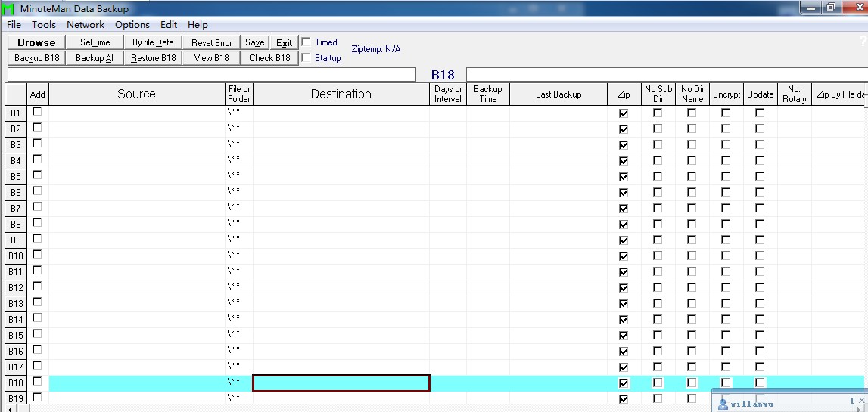
Task: Open the Options menu
Action: pyautogui.click(x=132, y=25)
